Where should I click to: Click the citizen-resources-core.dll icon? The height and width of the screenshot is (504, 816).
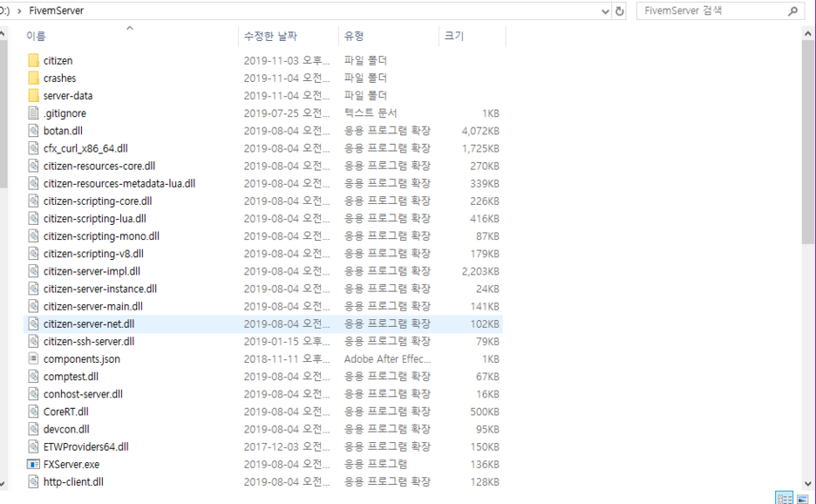coord(33,166)
